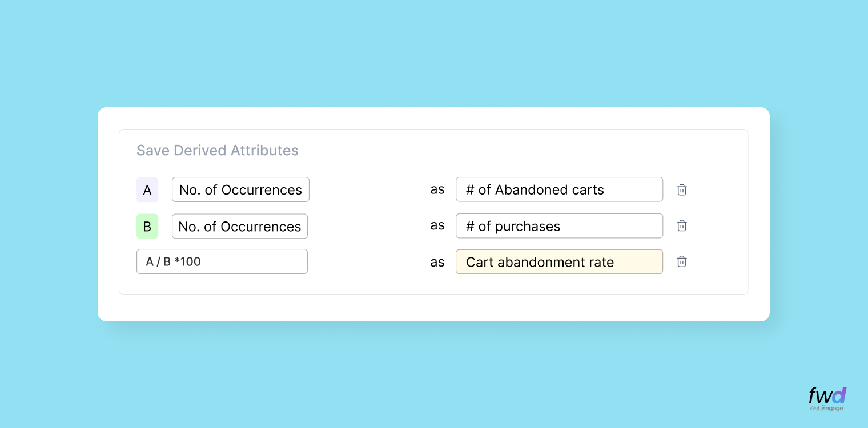Viewport: 868px width, 428px height.
Task: Select the green B attribute badge
Action: (x=147, y=226)
